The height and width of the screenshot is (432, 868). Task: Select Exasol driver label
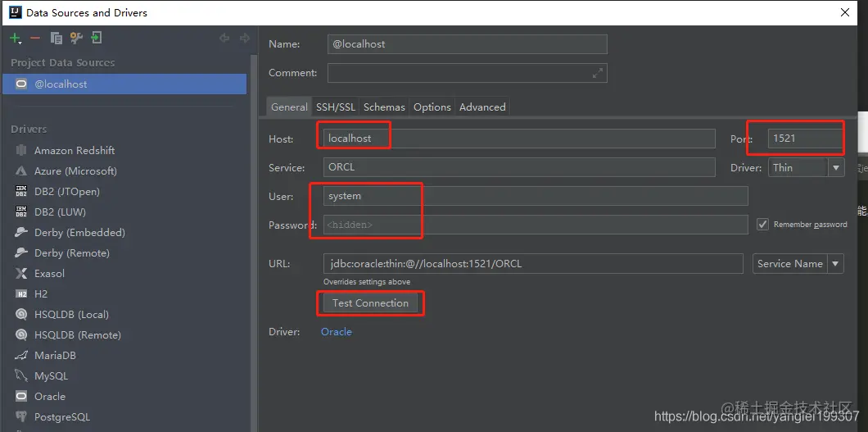[x=49, y=273]
